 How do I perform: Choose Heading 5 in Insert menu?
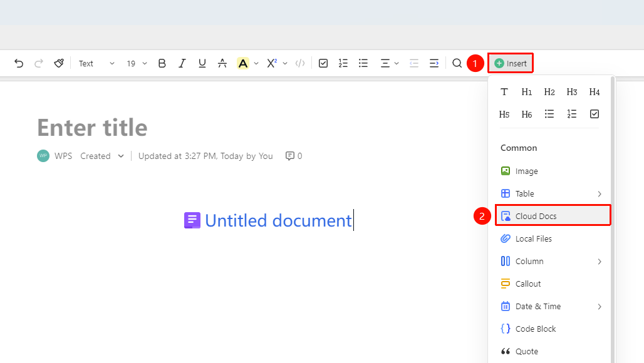pyautogui.click(x=504, y=114)
